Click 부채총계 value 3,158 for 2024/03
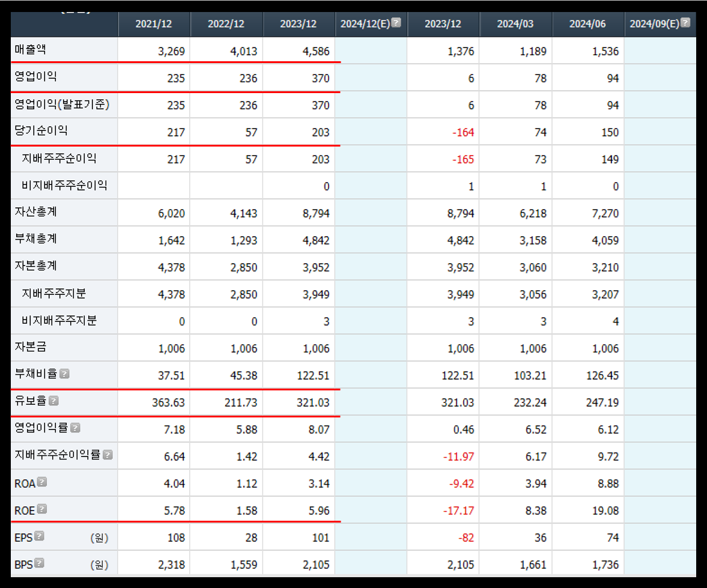Viewport: 707px width, 588px height. 533,241
